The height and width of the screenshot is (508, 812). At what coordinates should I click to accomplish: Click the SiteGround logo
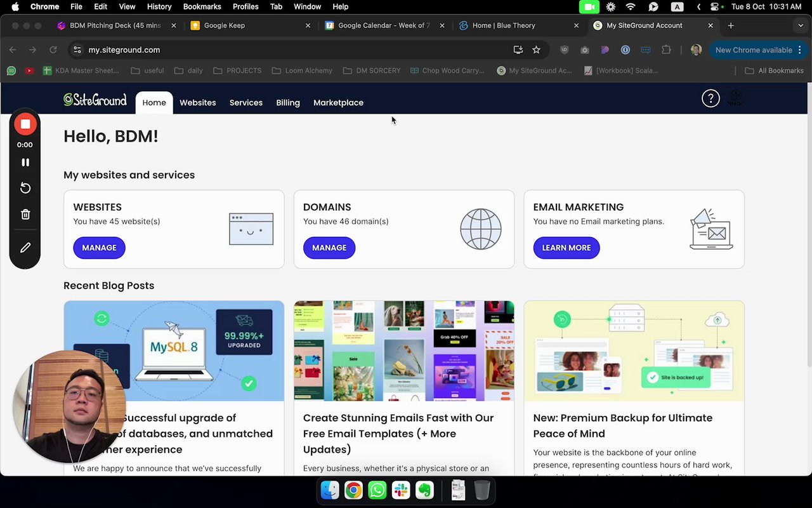(x=95, y=100)
